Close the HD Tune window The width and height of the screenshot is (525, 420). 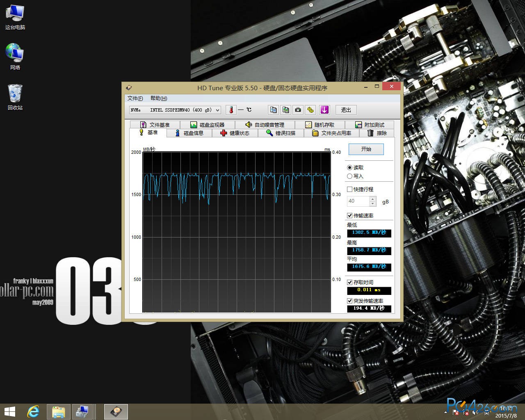tap(392, 87)
